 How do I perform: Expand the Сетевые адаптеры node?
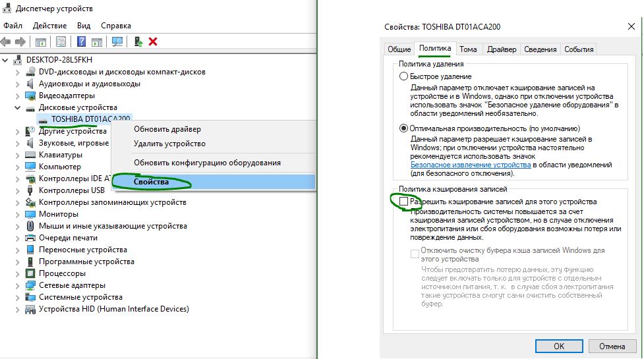click(18, 285)
